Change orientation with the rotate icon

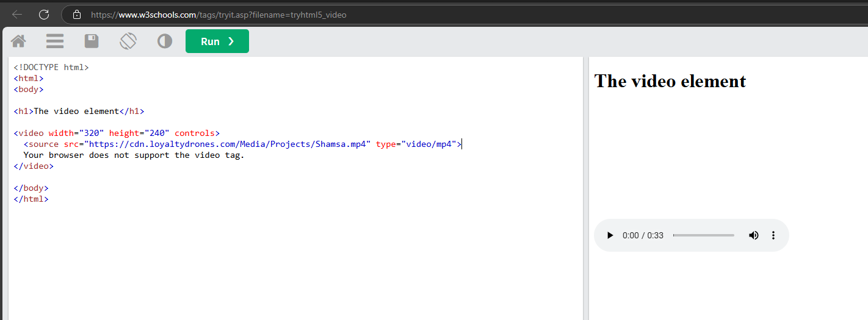pos(128,41)
